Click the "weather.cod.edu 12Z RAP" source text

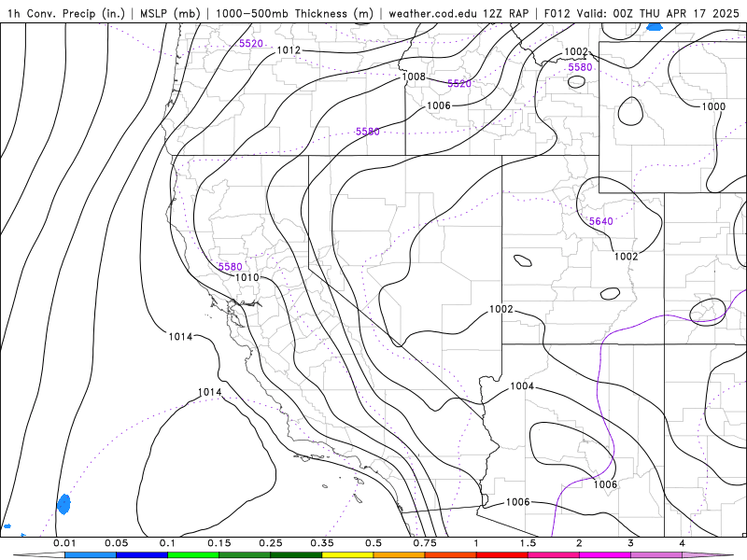pos(458,13)
